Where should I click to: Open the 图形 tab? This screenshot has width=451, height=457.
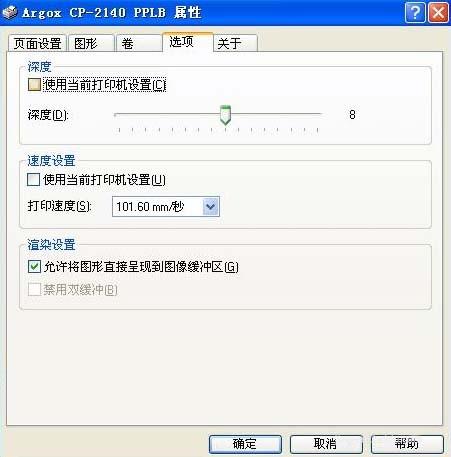91,43
